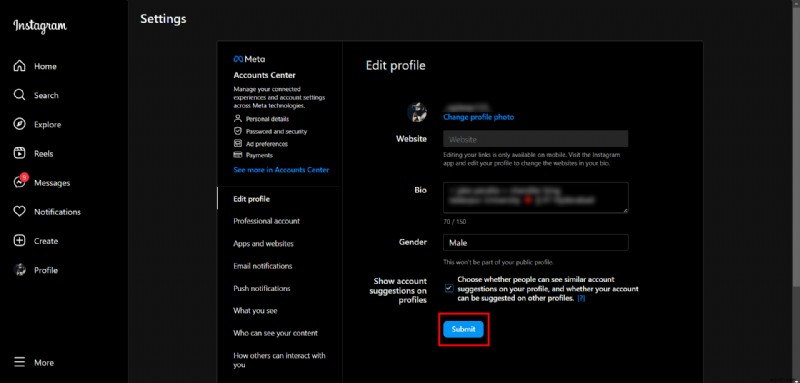
Task: Click the Reels icon
Action: (x=19, y=154)
